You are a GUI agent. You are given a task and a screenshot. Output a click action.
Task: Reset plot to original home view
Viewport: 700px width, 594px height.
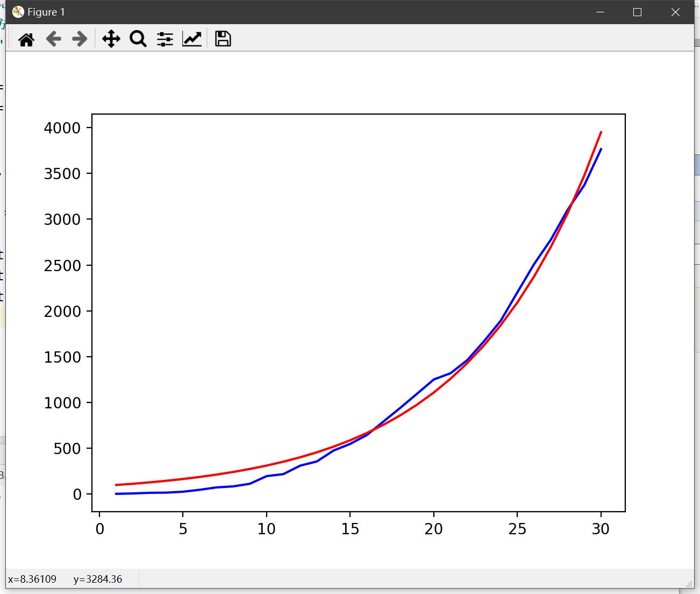[26, 39]
